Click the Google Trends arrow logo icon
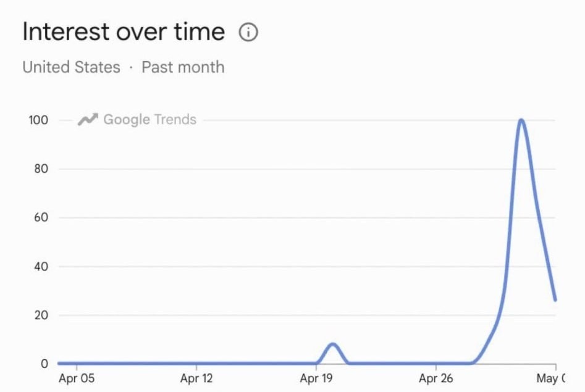Image resolution: width=585 pixels, height=392 pixels. coord(88,120)
